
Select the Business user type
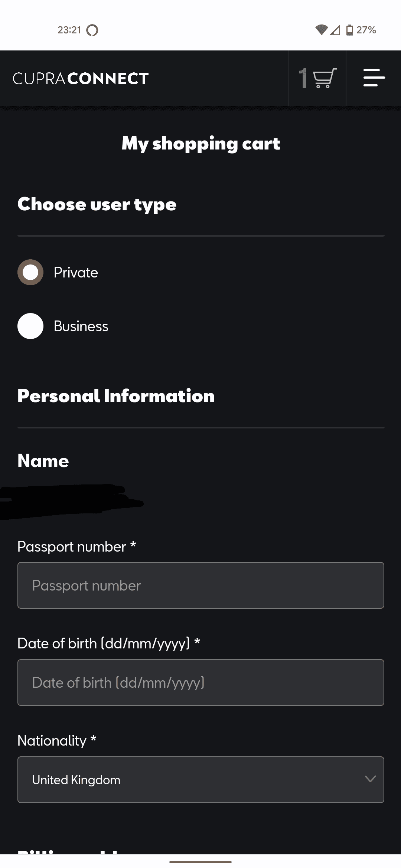coord(30,326)
